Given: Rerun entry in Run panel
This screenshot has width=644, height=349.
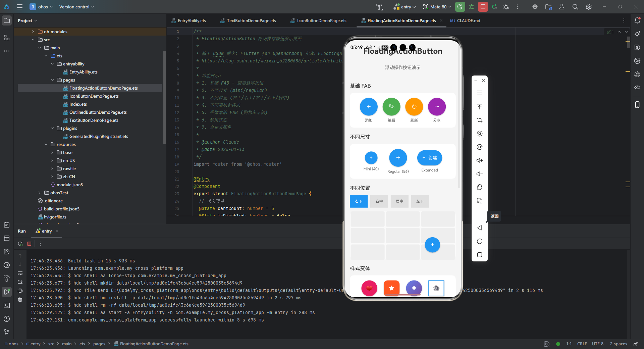Looking at the screenshot, I should [x=20, y=244].
